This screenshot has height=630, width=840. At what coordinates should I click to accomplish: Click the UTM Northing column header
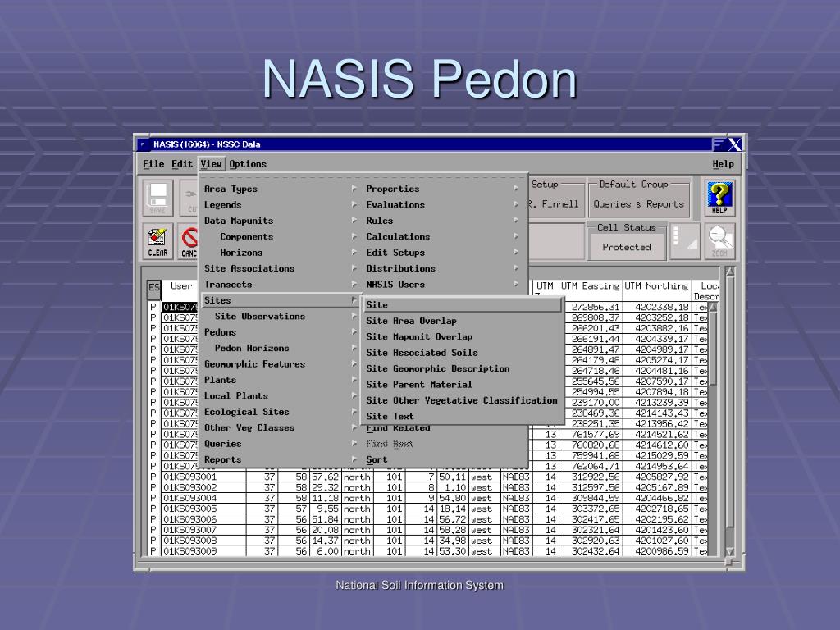[x=657, y=291]
